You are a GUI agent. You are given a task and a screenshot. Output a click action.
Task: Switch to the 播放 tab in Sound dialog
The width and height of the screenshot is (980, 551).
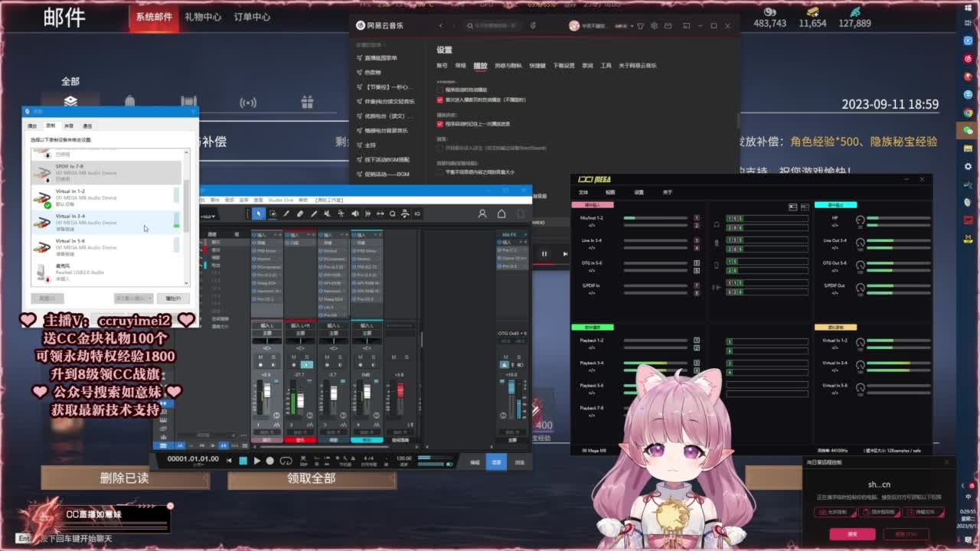(x=32, y=126)
